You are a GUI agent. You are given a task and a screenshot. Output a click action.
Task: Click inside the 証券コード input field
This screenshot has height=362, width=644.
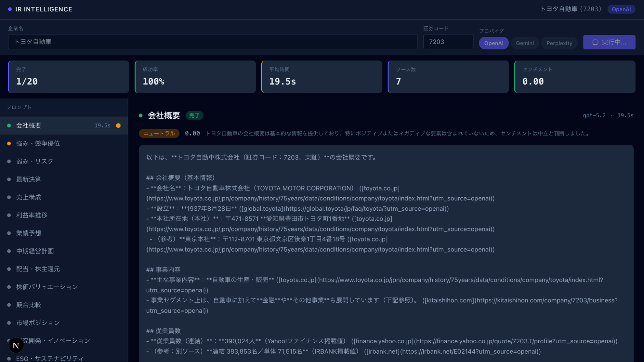tap(448, 42)
